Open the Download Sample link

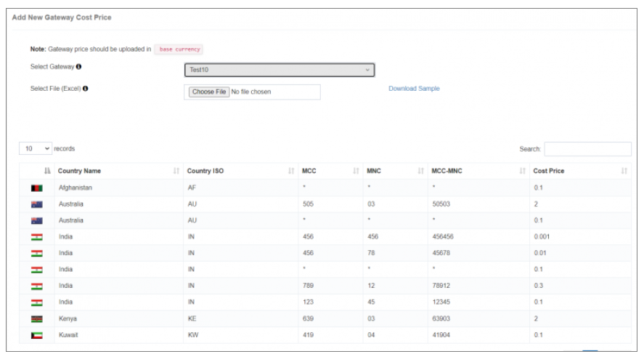point(414,89)
